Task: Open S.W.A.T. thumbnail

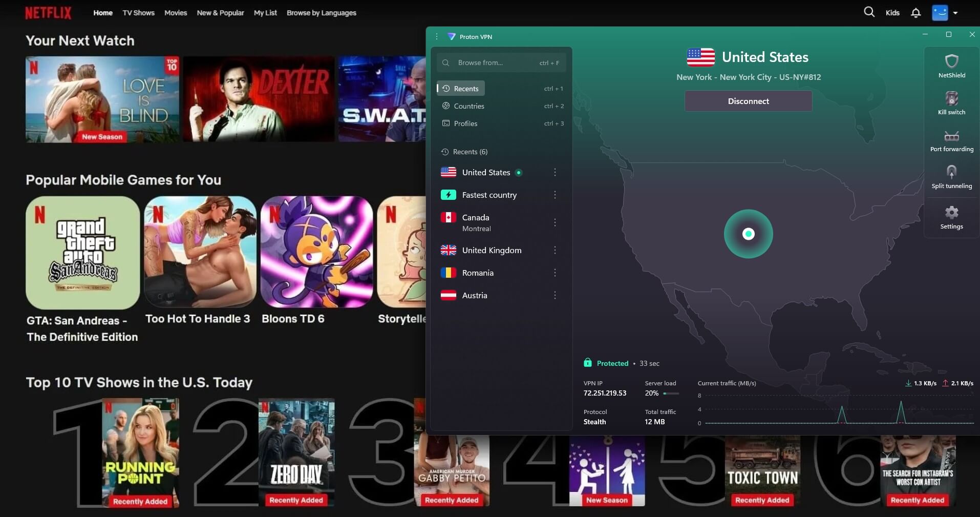Action: (x=382, y=99)
